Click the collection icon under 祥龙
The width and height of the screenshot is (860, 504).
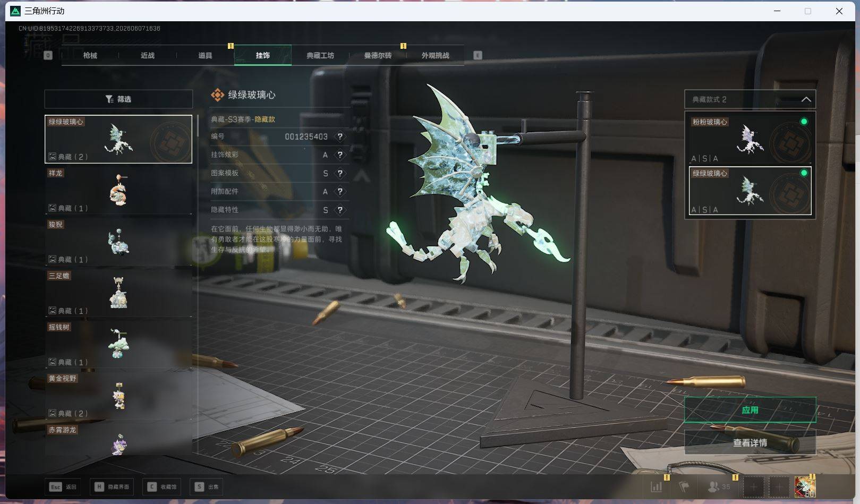[53, 208]
